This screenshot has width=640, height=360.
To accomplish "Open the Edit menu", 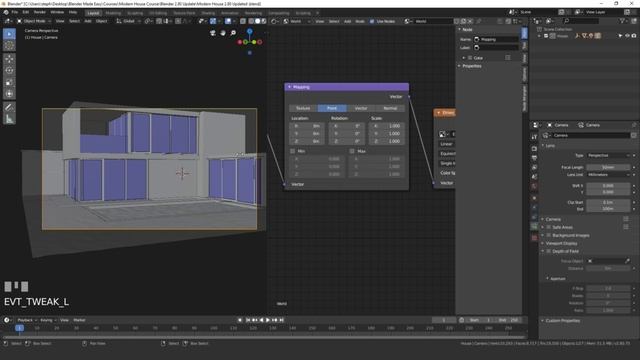I will (x=26, y=12).
